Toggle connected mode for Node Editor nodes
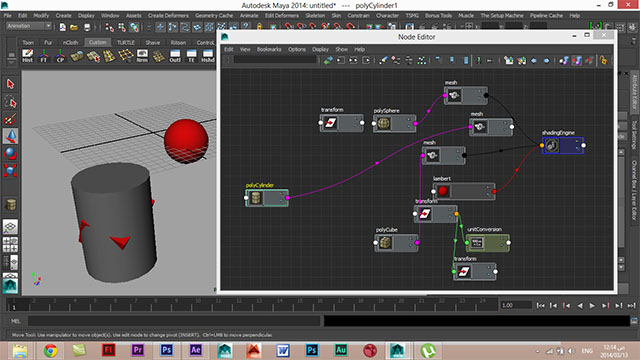Screen dimensions: 640x360 452,60
